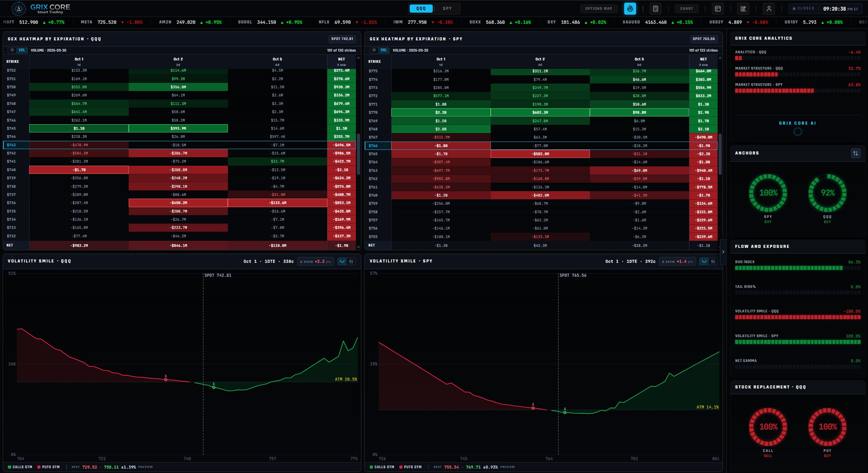Click the QQQ delta skew +2.2 badge
The image size is (868, 473).
(316, 261)
